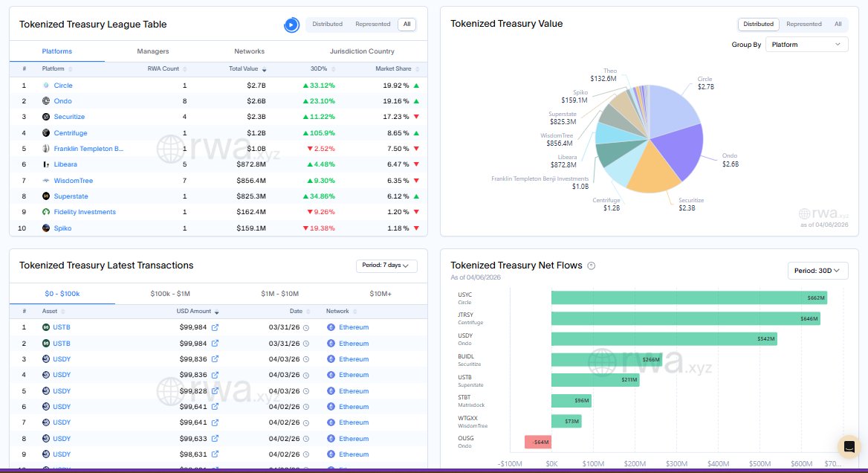This screenshot has height=473, width=868.
Task: Click the USTB asset icon in row 1
Action: [x=46, y=327]
